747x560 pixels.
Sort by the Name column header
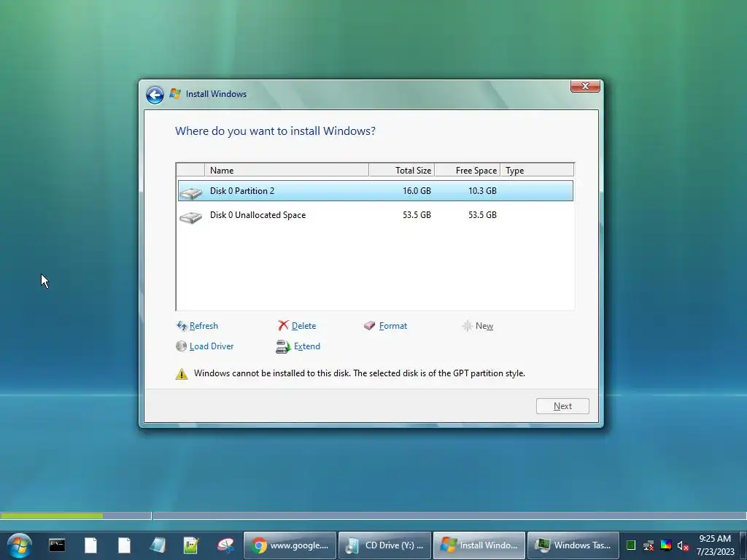(286, 170)
